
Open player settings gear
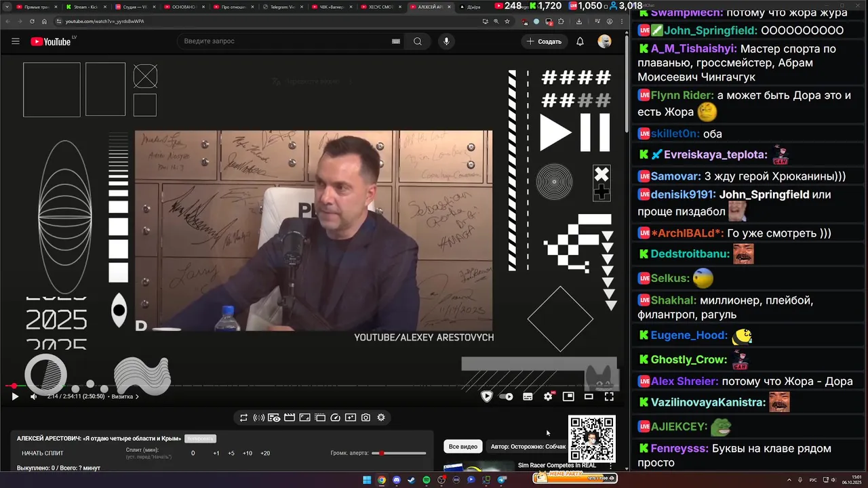[x=548, y=396]
